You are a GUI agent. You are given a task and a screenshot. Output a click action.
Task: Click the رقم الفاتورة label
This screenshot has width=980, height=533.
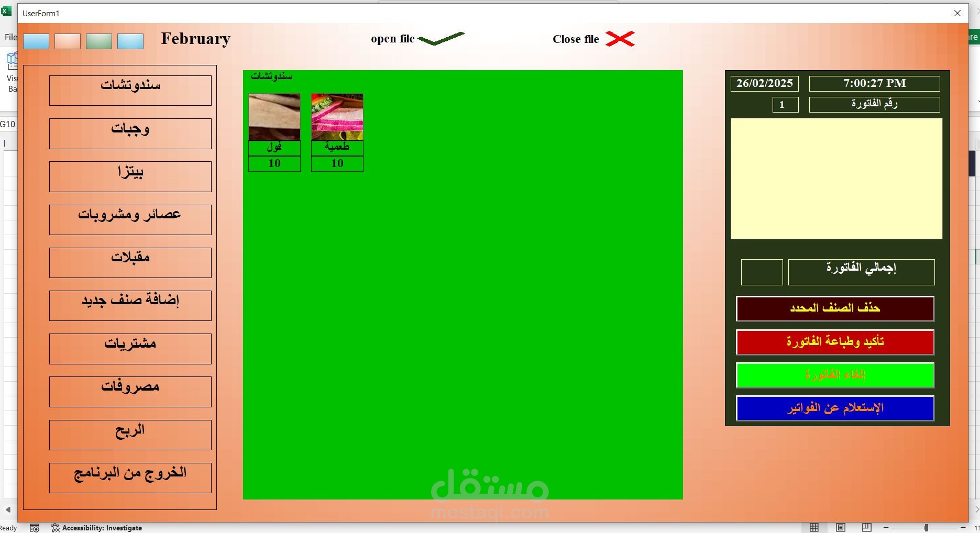click(x=875, y=105)
